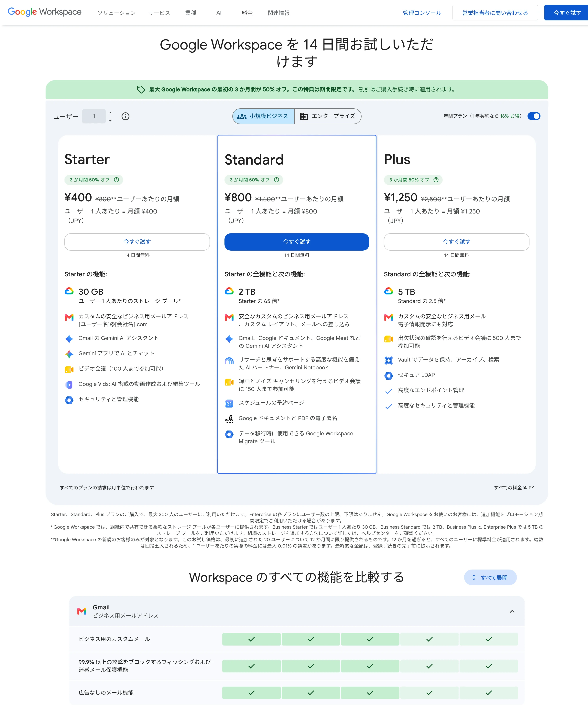The height and width of the screenshot is (707, 588).
Task: Click すべての料金 ¥JPY text
Action: pyautogui.click(x=514, y=487)
